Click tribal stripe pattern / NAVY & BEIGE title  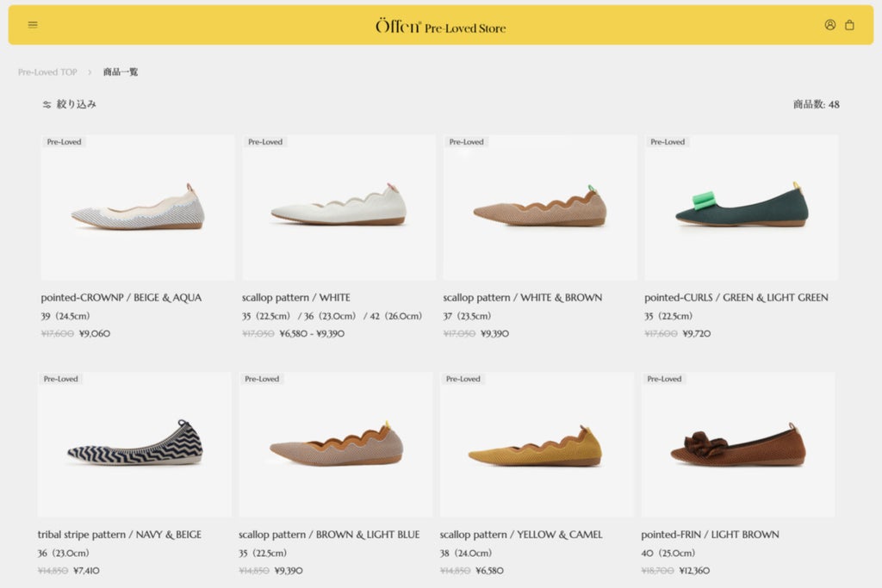(119, 535)
